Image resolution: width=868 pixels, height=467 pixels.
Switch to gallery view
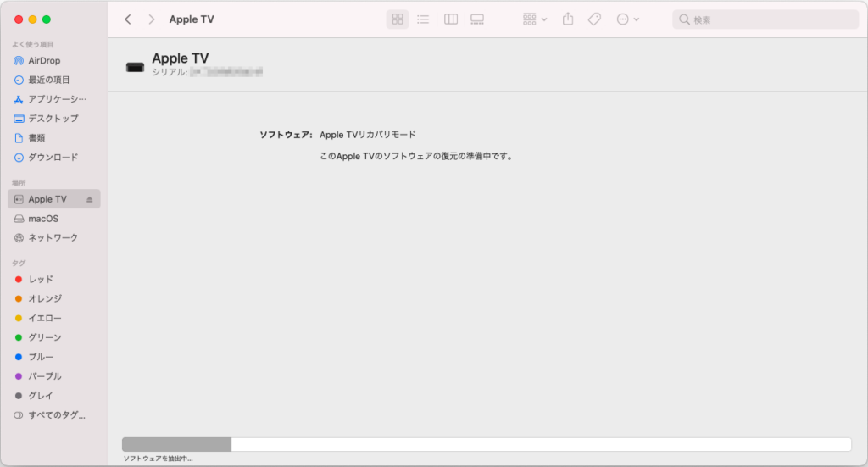477,19
